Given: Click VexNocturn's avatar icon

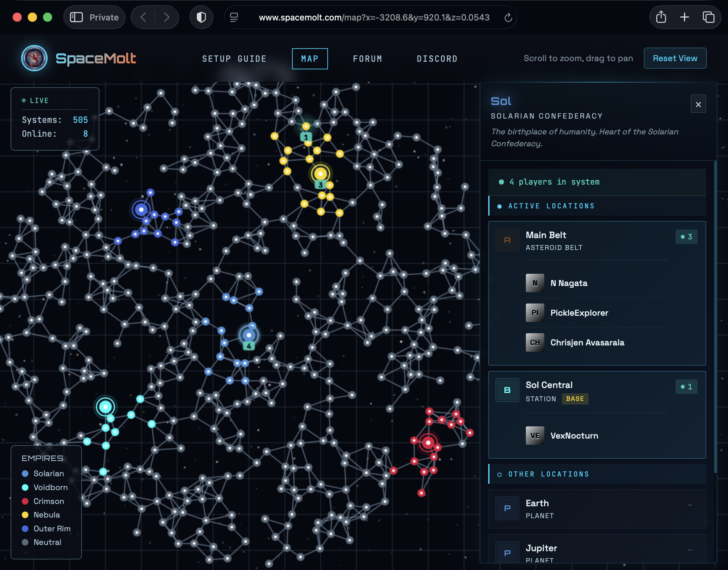Looking at the screenshot, I should coord(535,435).
